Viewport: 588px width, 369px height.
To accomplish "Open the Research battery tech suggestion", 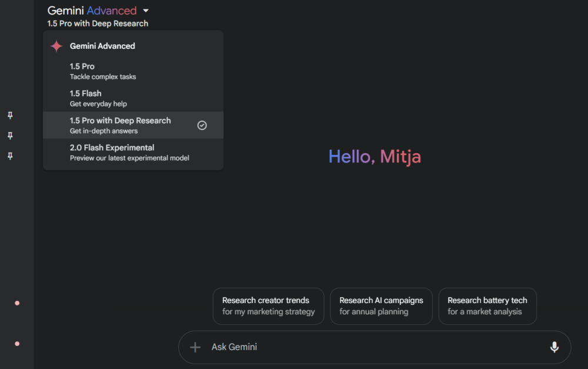I will pos(487,306).
